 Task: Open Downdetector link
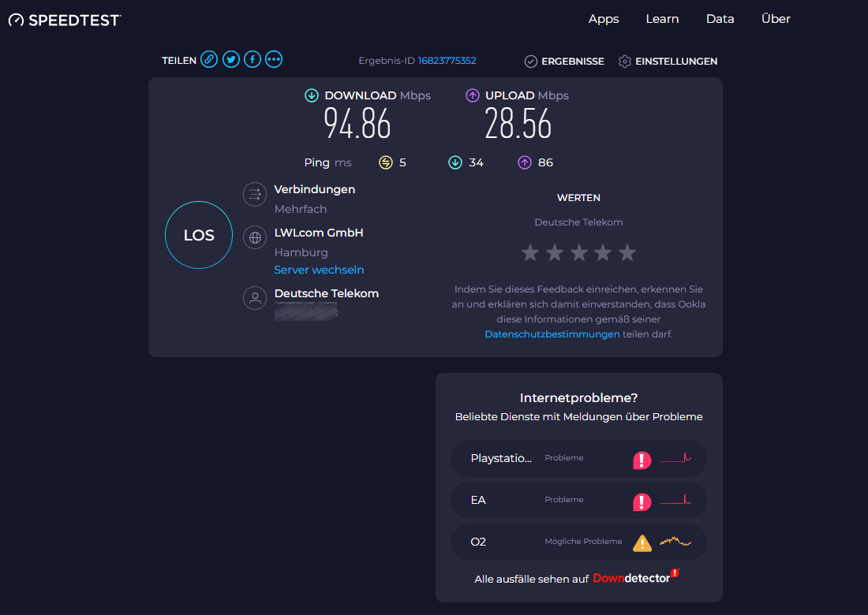(635, 577)
